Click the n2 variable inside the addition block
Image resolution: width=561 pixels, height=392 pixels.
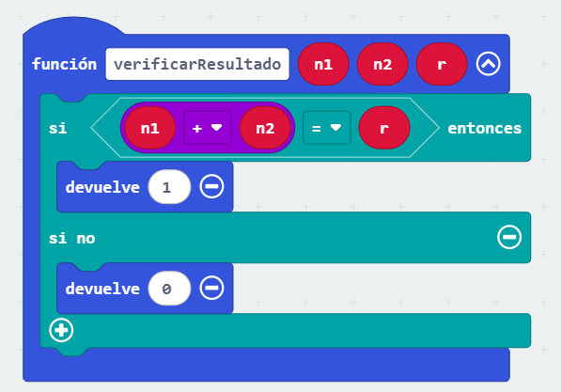point(265,128)
